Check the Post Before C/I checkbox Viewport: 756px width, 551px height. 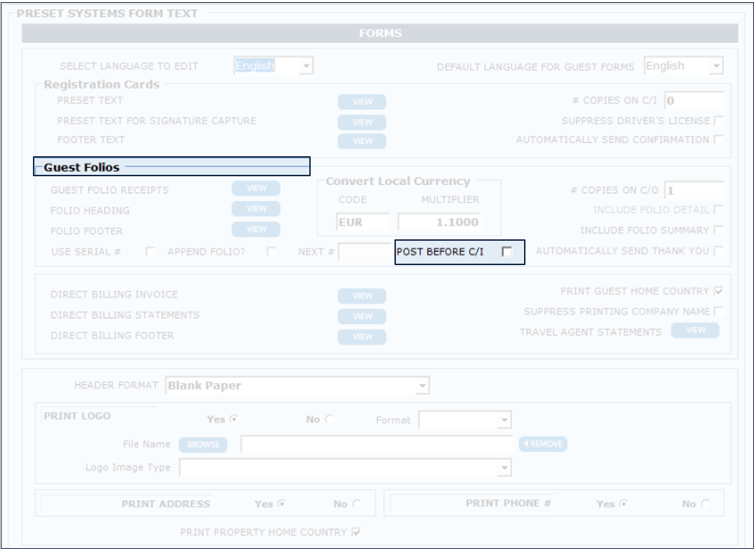[507, 251]
